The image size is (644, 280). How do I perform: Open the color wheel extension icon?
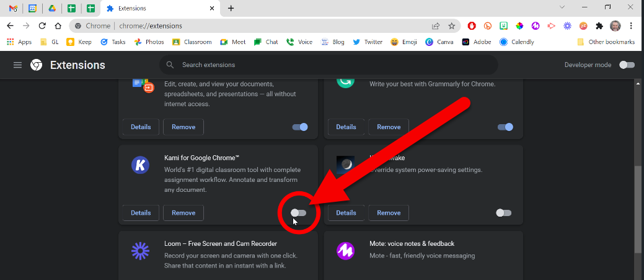tap(519, 26)
